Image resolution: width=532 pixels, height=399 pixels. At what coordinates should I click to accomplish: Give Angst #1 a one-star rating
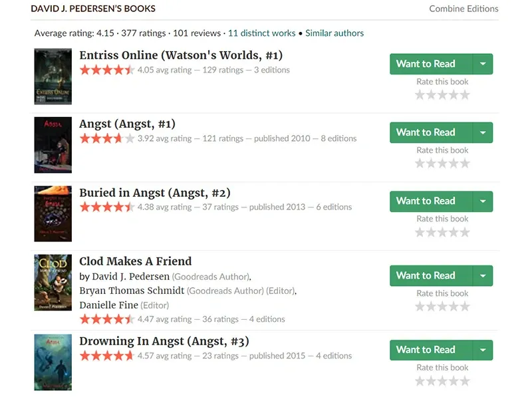(420, 164)
